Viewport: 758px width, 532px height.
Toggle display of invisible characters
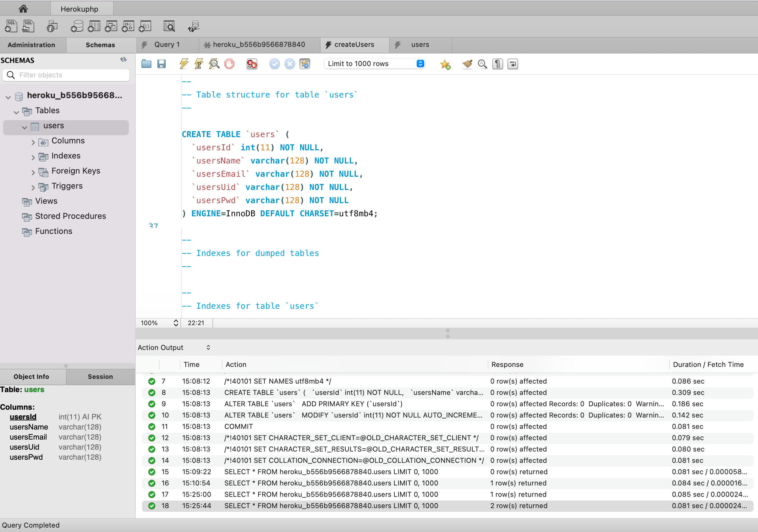497,64
